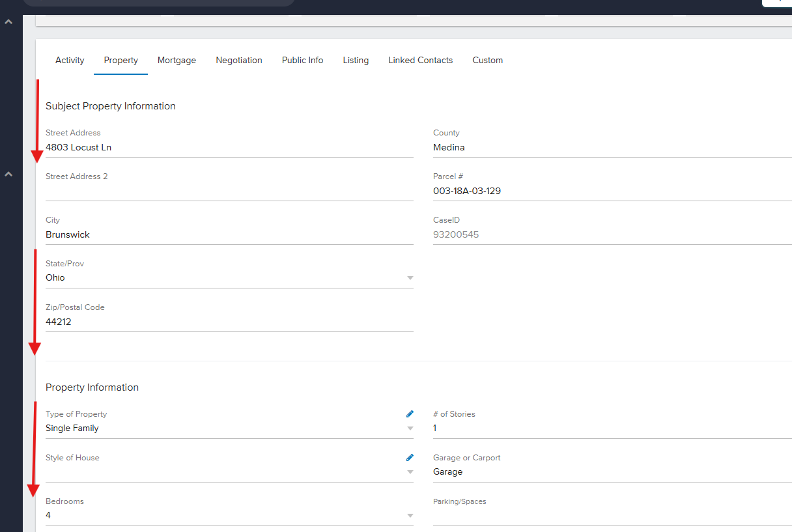Click the Street Address field
This screenshot has height=532, width=792.
(x=228, y=148)
